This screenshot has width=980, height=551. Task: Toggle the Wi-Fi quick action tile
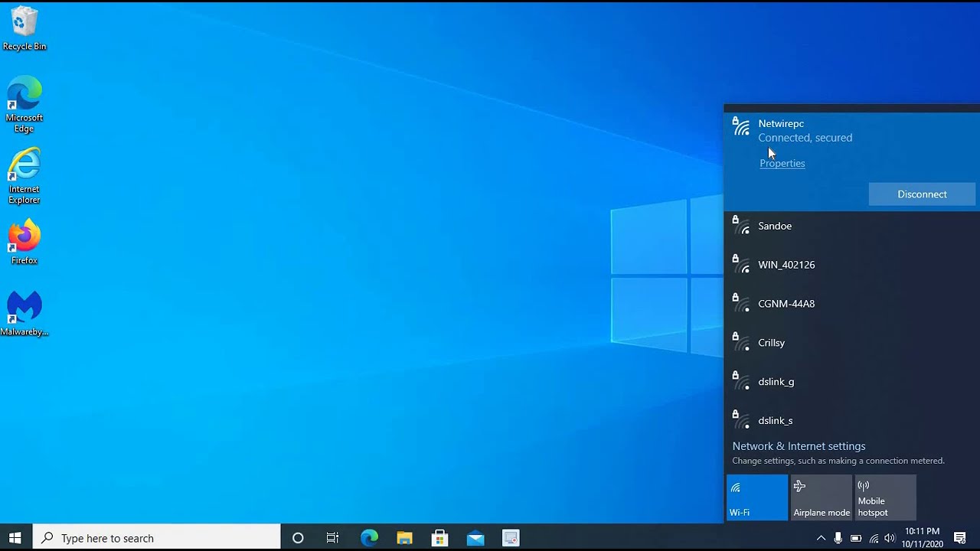tap(757, 497)
